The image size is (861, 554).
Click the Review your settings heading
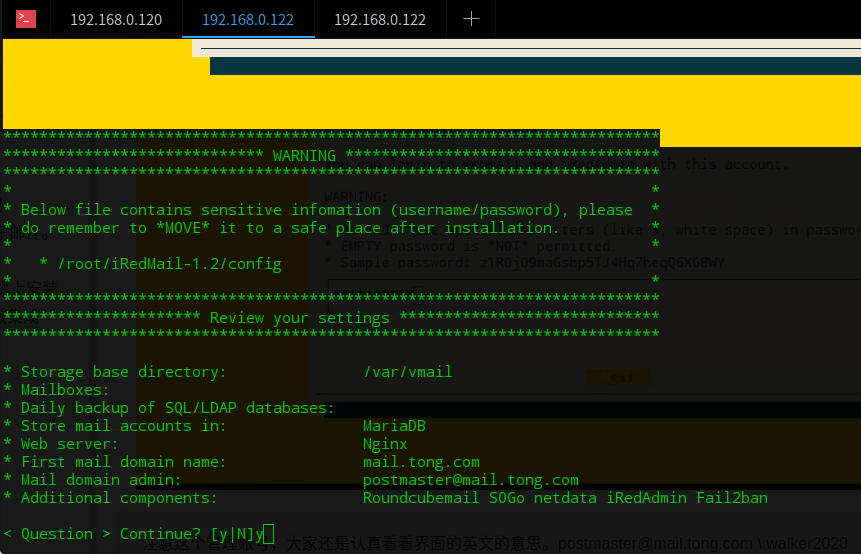pyautogui.click(x=299, y=318)
